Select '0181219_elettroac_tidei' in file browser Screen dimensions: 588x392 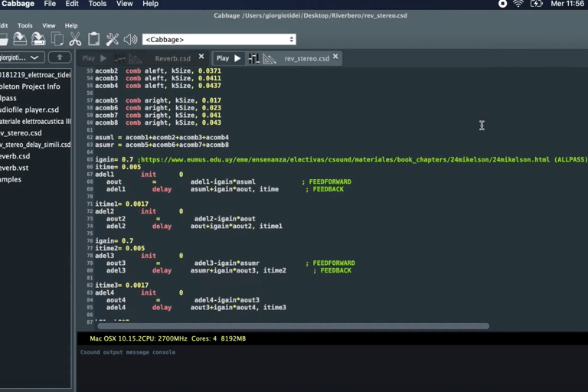click(x=35, y=75)
